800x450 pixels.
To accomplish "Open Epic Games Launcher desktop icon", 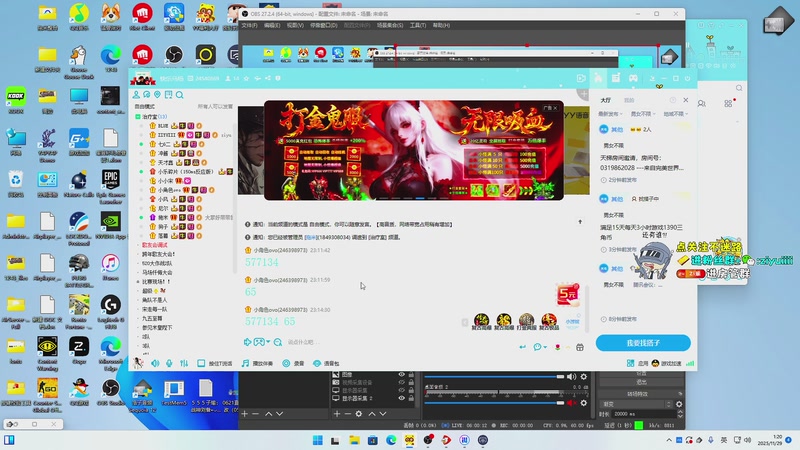I will pos(110,188).
